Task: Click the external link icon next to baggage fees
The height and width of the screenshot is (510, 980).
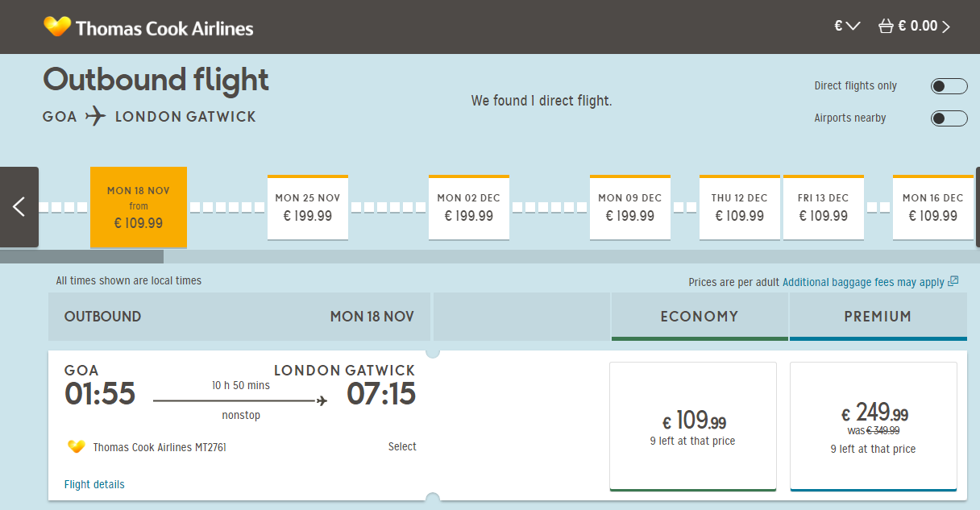Action: pyautogui.click(x=953, y=281)
